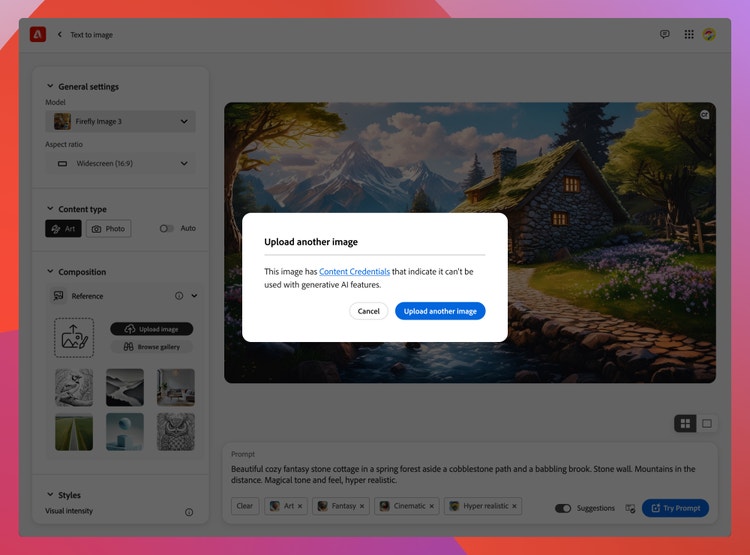Click the dashed upload reference placeholder
Screen dimensions: 750x555
(x=74, y=338)
